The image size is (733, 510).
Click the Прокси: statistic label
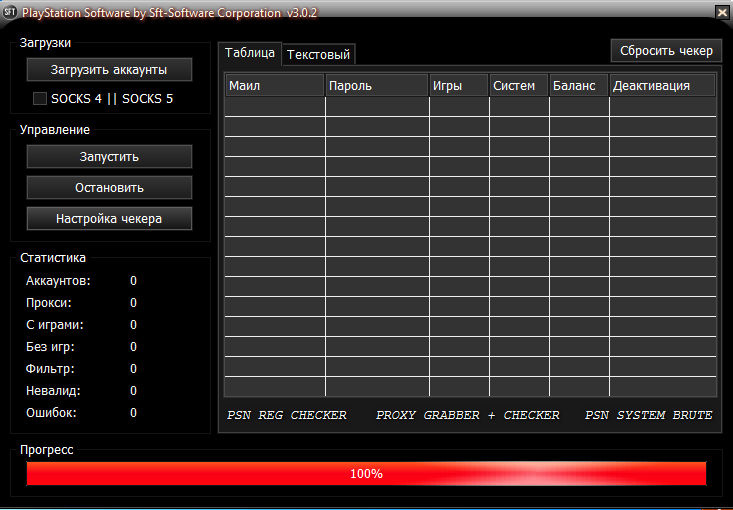tap(49, 303)
